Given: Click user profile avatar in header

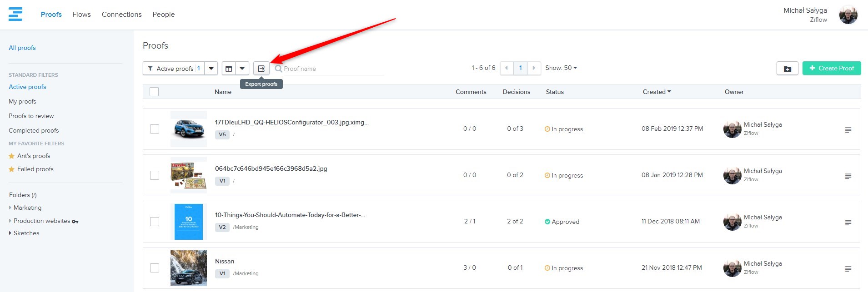Looking at the screenshot, I should click(x=848, y=15).
